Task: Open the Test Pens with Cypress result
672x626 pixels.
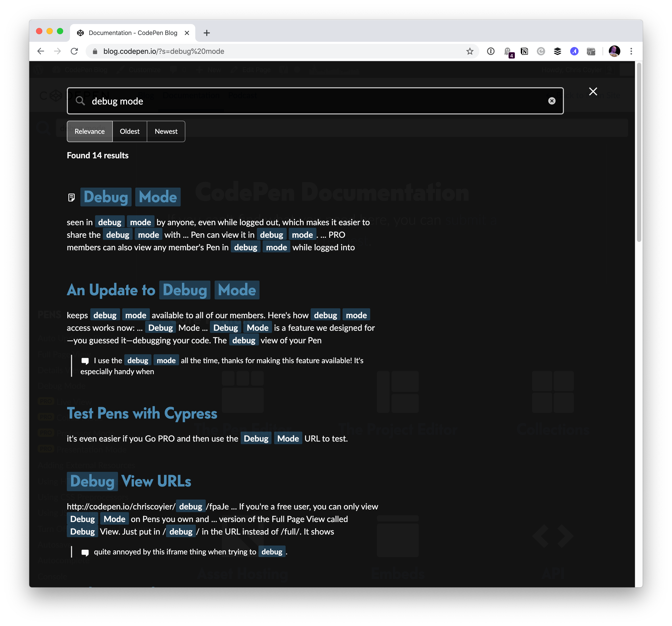Action: (x=142, y=413)
